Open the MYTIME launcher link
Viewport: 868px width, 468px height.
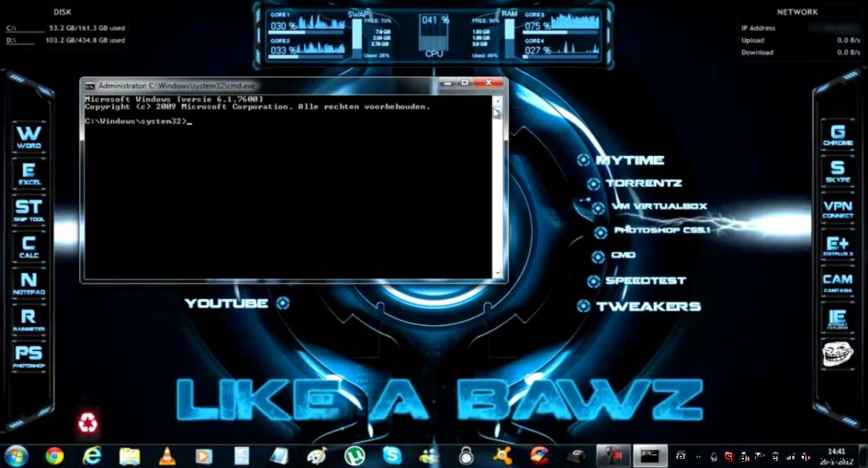pyautogui.click(x=629, y=160)
